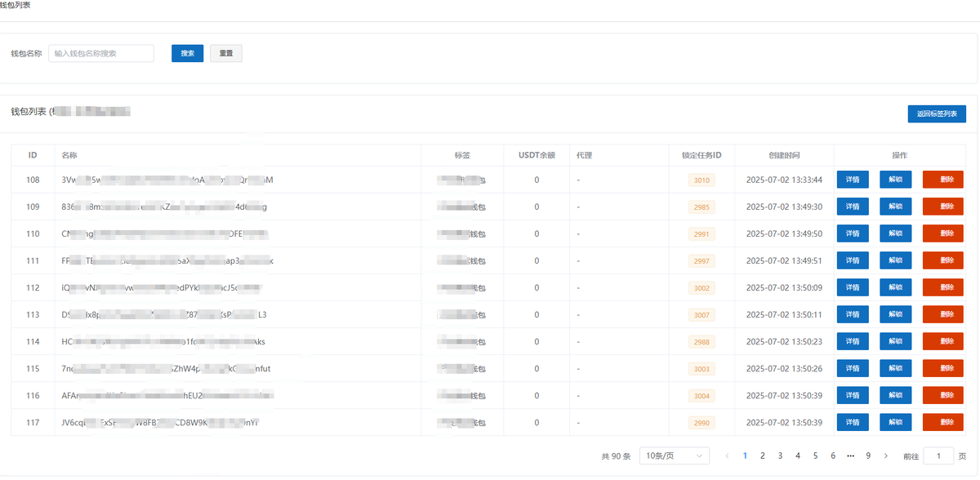Click locked task ID tag 2985
Viewport: 980px width, 480px height.
pos(702,207)
